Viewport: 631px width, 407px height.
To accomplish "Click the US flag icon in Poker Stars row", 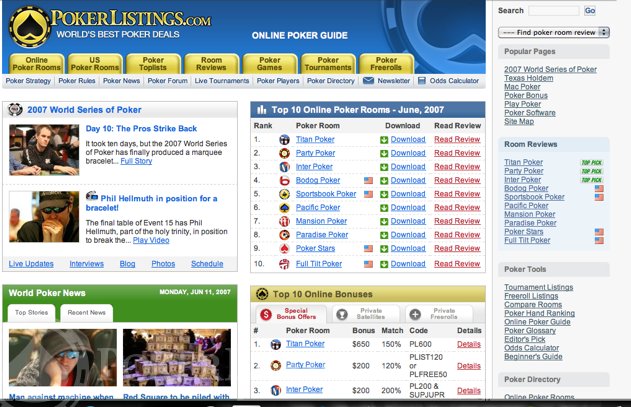I will point(368,248).
